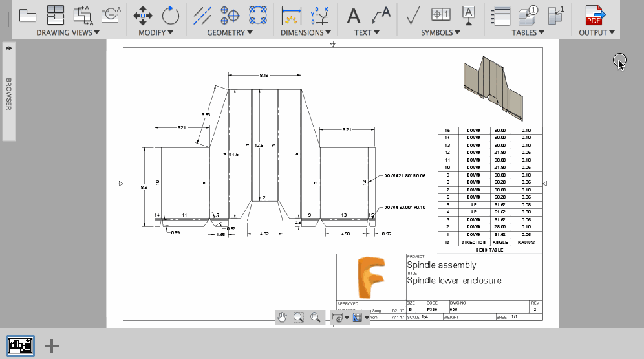Add a new sheet with plus button
644x359 pixels.
pos(52,346)
